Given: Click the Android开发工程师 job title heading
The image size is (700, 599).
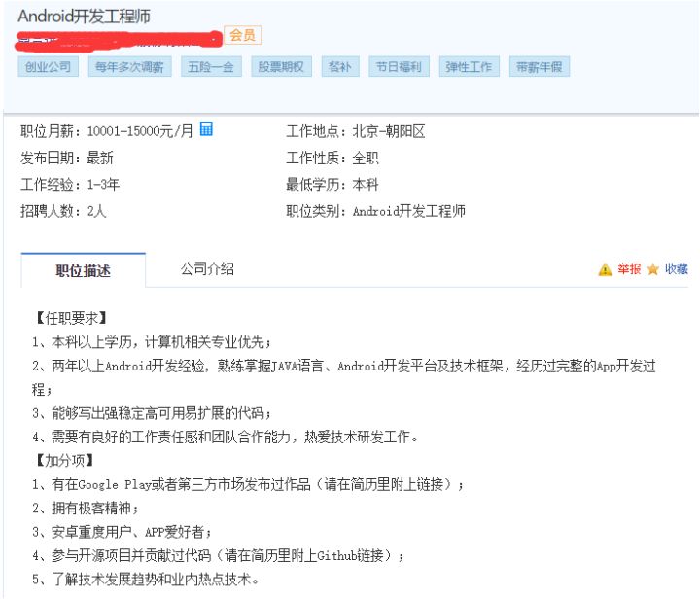Looking at the screenshot, I should click(x=84, y=17).
